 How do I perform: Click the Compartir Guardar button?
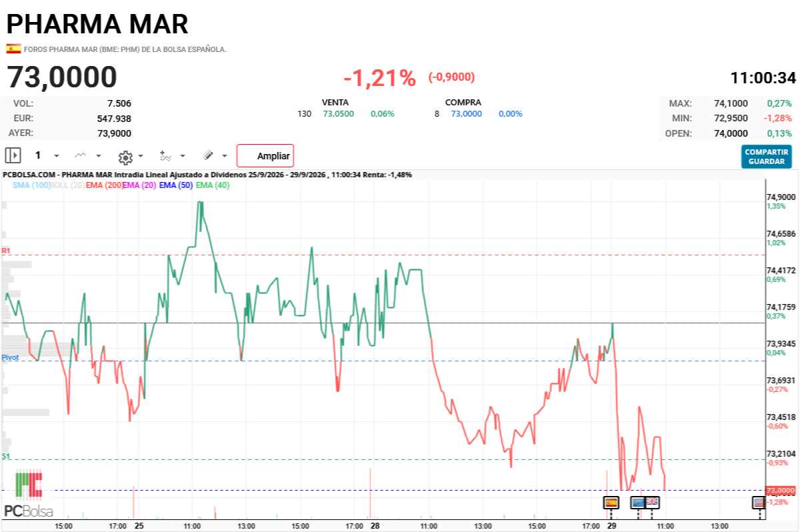tap(767, 157)
